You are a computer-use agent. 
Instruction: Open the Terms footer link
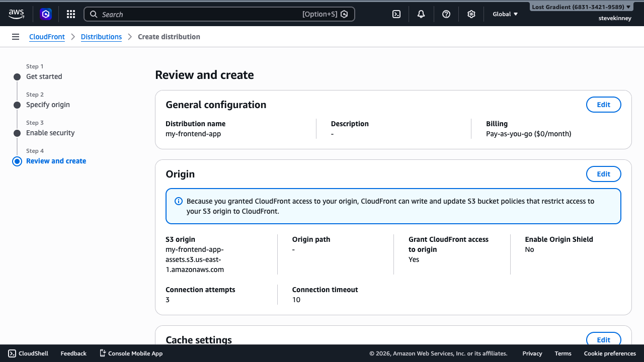(563, 353)
